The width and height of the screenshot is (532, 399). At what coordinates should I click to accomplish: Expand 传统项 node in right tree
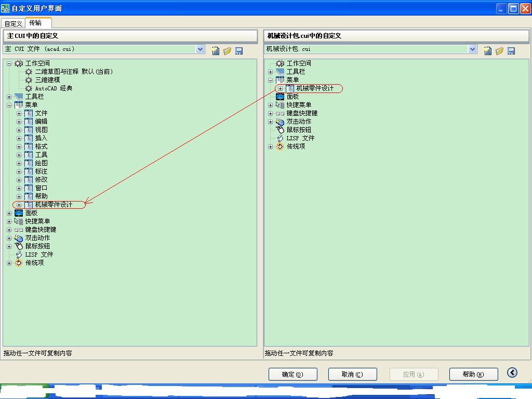tap(270, 147)
